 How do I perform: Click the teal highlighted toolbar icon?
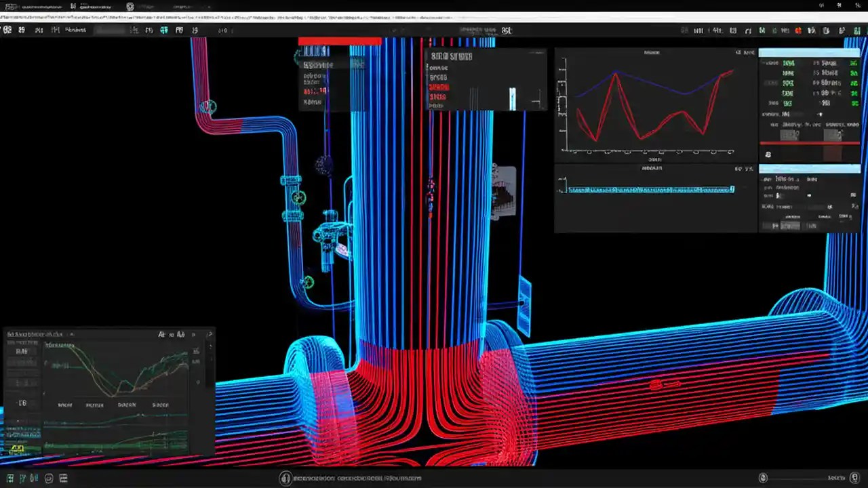coord(163,30)
